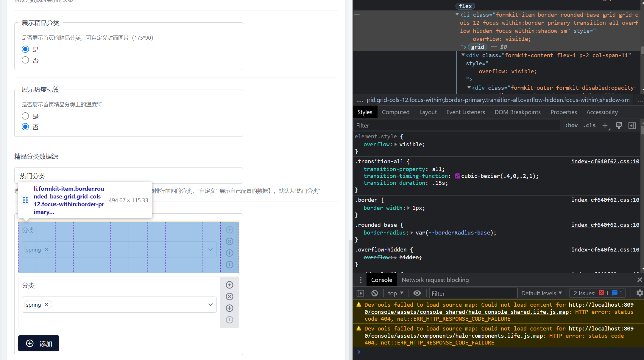Open the Network request blocking tab
The image size is (644, 360).
(435, 280)
